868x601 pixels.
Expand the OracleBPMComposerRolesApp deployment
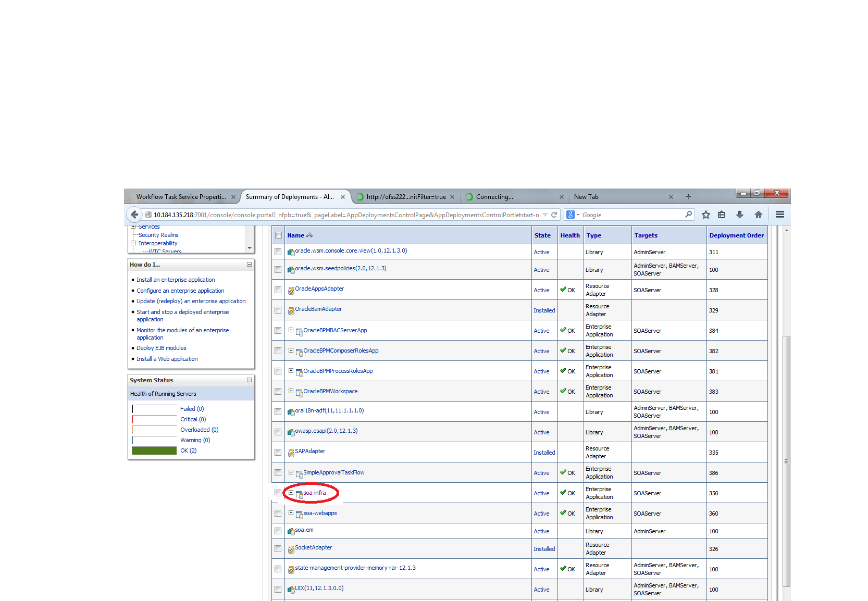pos(291,350)
